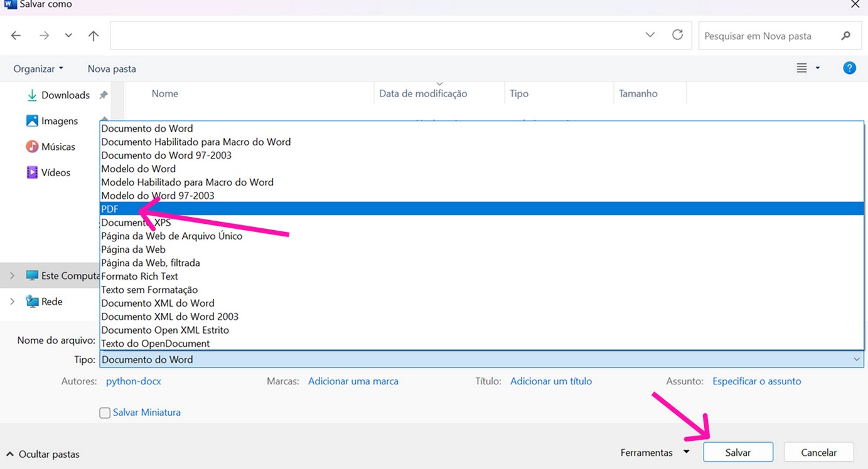Choose Modelo do Word 97-2003 option
The width and height of the screenshot is (868, 469).
point(481,196)
